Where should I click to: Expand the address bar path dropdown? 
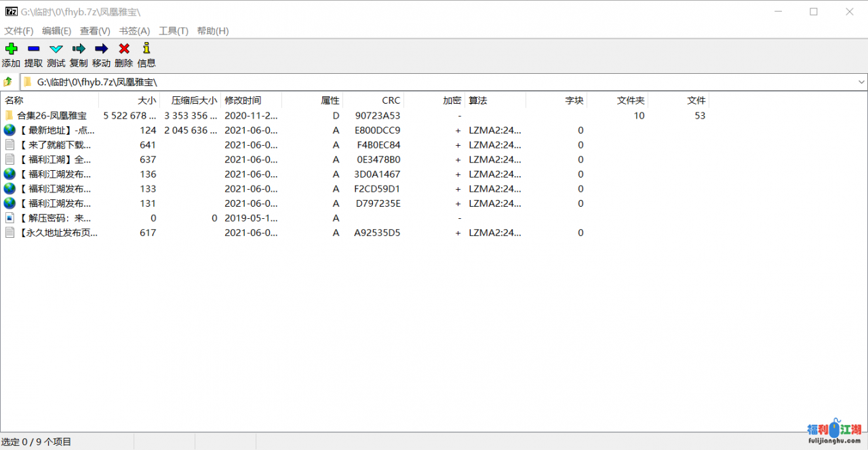tap(861, 82)
